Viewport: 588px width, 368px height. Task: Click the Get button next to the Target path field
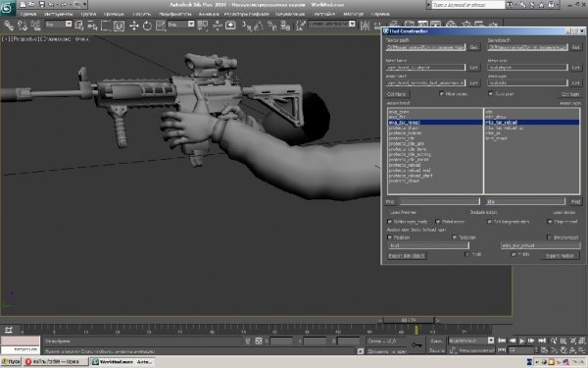[473, 47]
